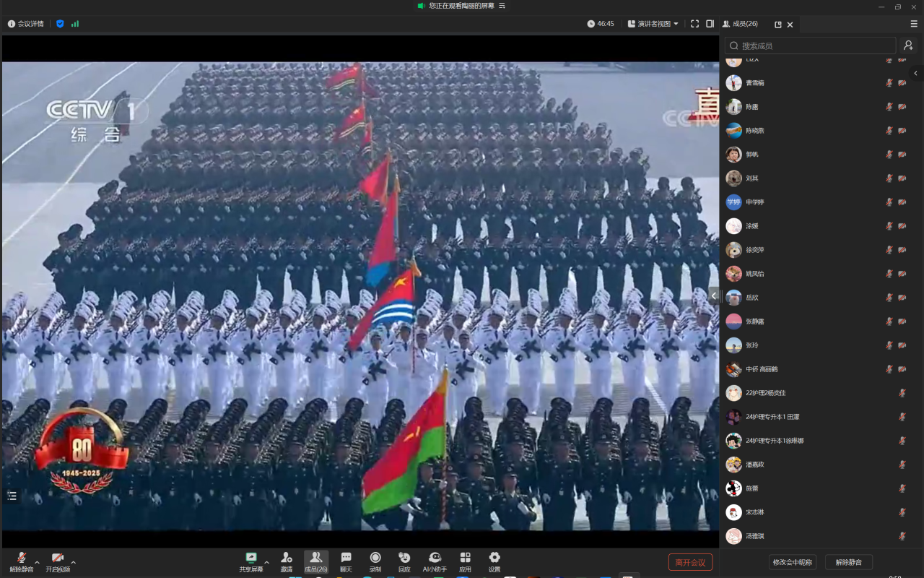The height and width of the screenshot is (578, 924).
Task: Open the 回应 reactions icon
Action: 404,561
